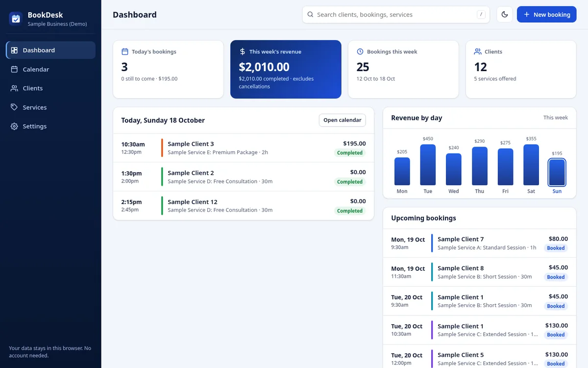Click the dollar icon on week's revenue card
The image size is (588, 368).
tap(243, 52)
